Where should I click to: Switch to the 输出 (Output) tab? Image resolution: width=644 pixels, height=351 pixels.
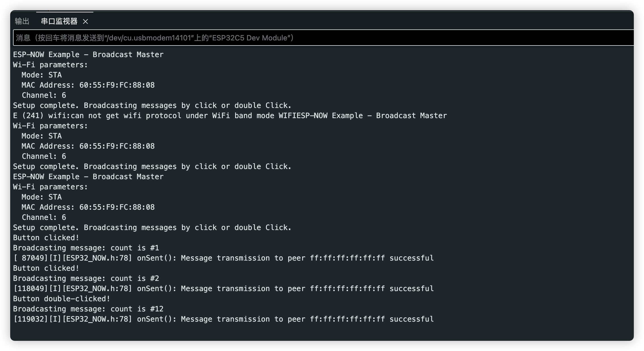coord(22,21)
